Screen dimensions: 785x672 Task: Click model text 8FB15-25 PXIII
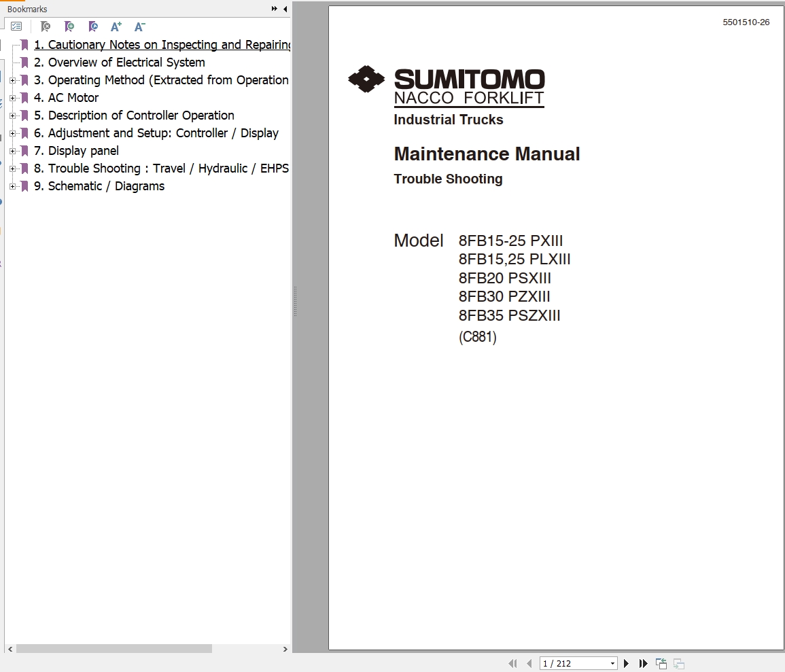coord(510,241)
